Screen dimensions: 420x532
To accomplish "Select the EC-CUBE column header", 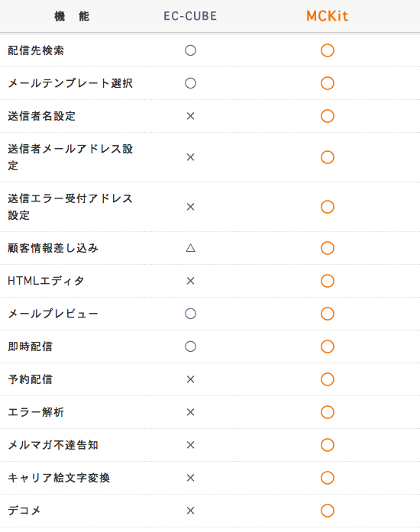I will coord(190,16).
